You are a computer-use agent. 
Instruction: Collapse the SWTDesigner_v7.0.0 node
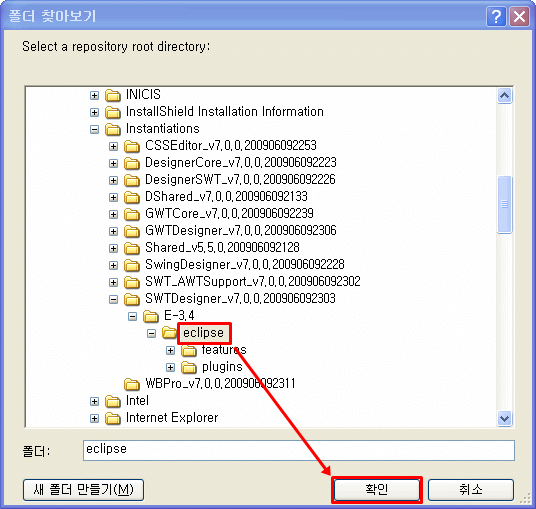[113, 299]
